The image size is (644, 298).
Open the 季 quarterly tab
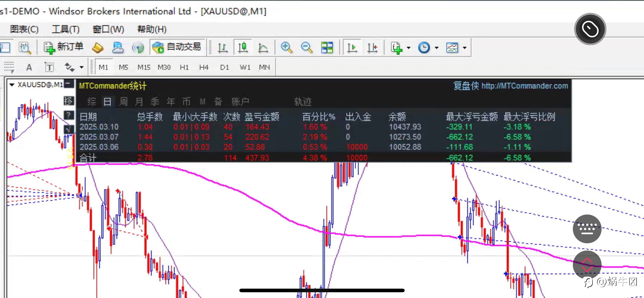tap(155, 102)
